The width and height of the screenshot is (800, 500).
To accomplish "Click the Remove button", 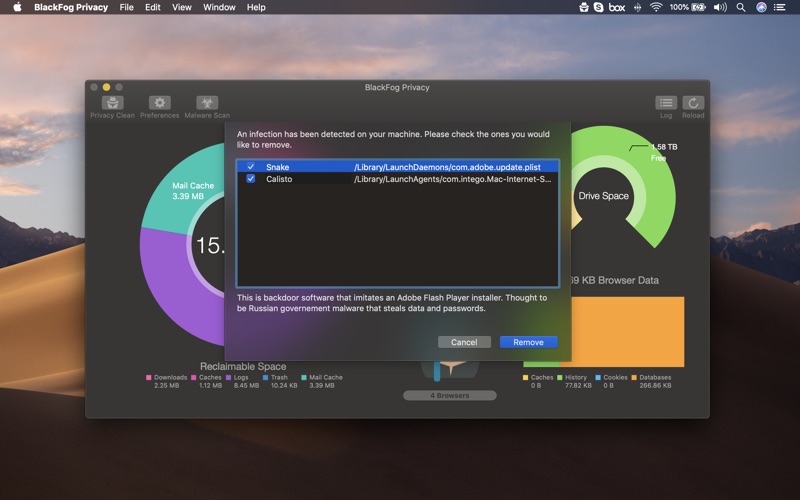I will (529, 342).
